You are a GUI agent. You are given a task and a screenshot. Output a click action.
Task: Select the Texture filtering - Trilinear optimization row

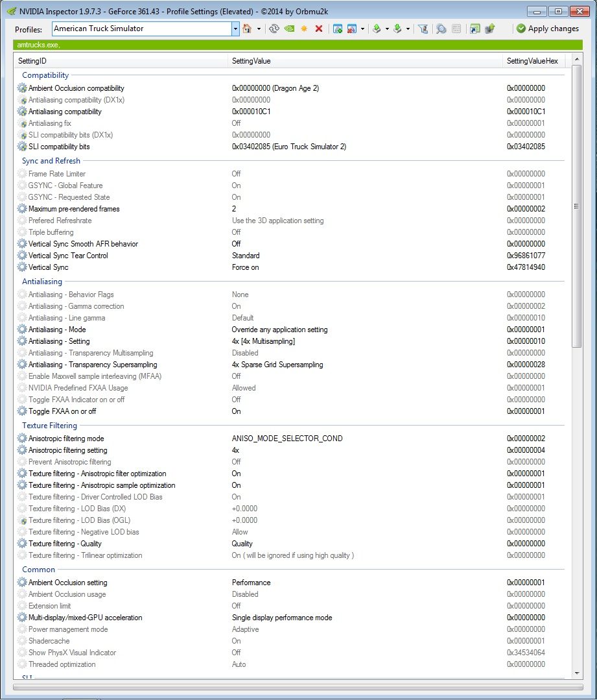pyautogui.click(x=291, y=555)
